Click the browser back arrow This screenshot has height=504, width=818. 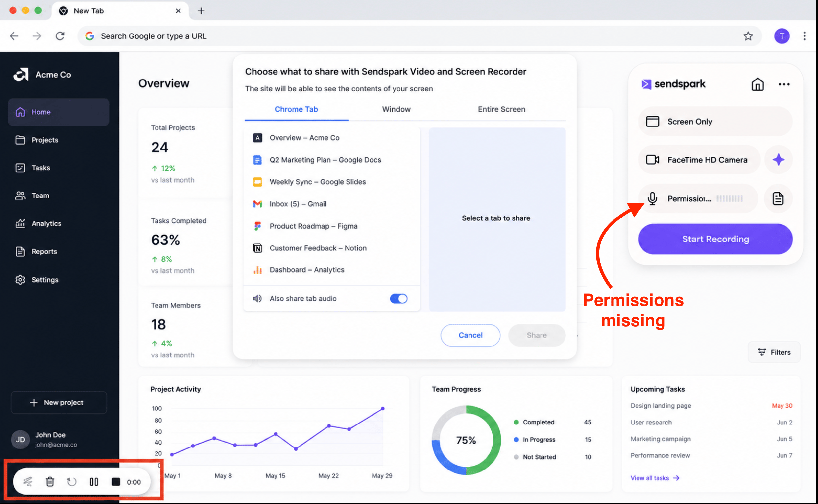coord(14,36)
